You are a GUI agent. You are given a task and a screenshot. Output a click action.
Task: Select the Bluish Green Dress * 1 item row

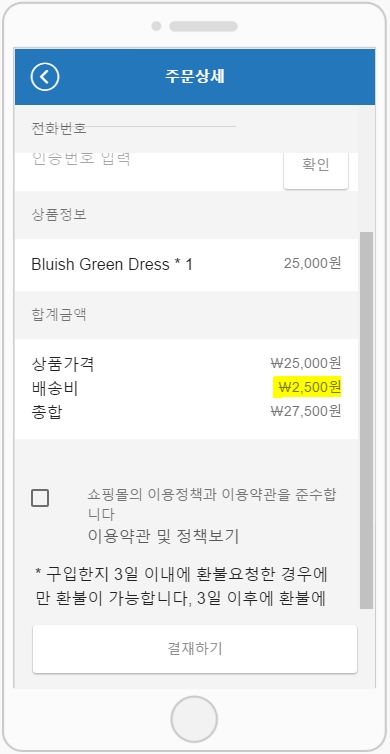186,264
